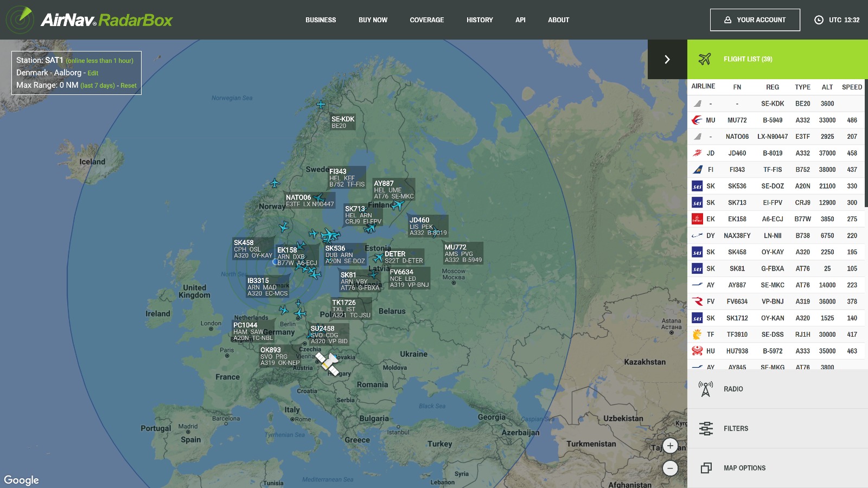Click the NATO06 aircraft icon on map
This screenshot has width=868, height=488.
click(318, 198)
